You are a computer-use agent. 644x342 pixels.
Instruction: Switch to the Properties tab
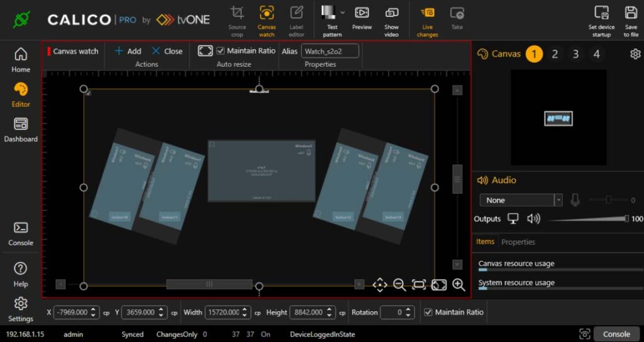click(518, 242)
